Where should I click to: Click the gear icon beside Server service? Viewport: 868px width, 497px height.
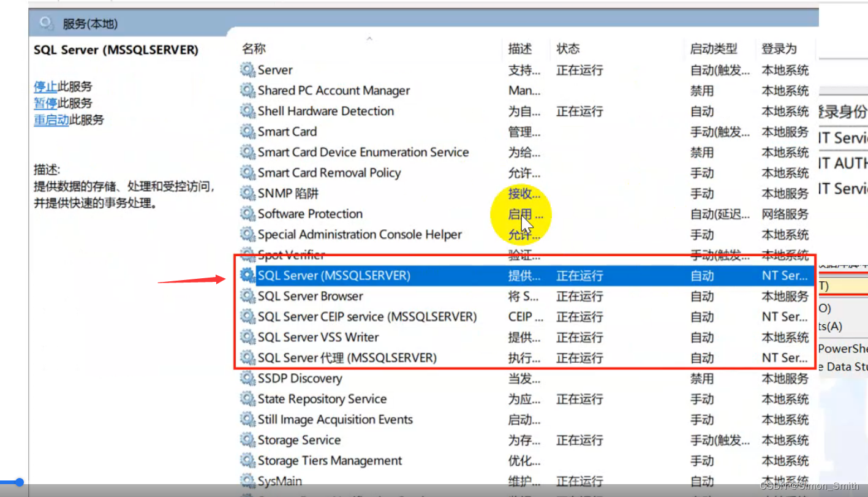click(x=247, y=70)
